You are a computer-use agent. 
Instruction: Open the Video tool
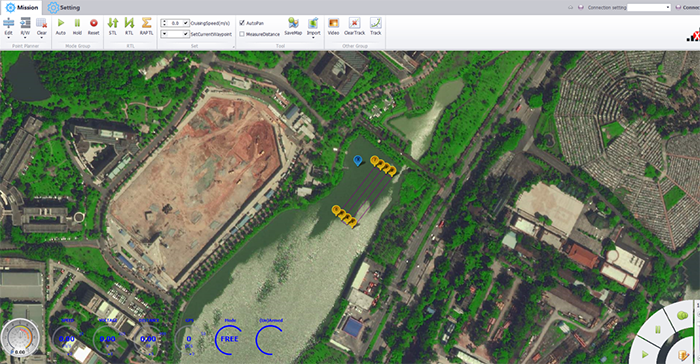click(x=333, y=23)
